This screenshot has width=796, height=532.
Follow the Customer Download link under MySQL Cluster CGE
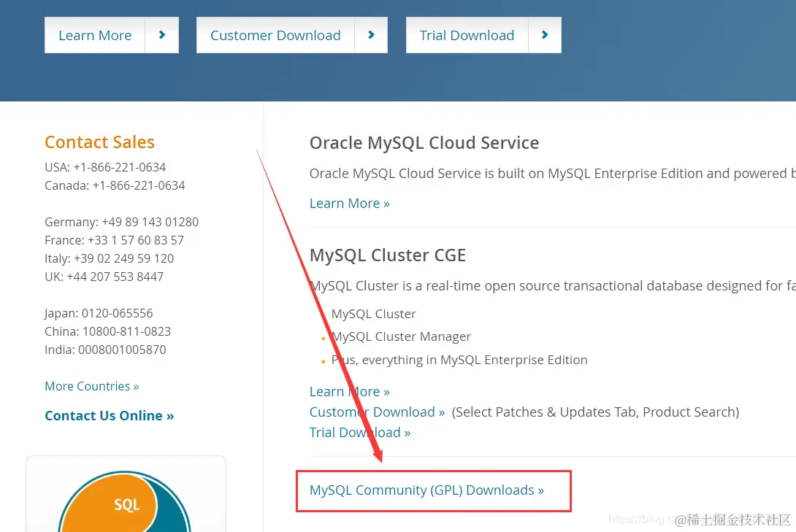[x=377, y=412]
